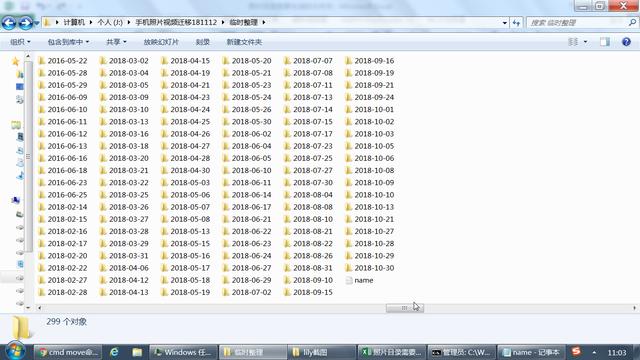640x360 pixels.
Task: Launch Internet Explorer from taskbar
Action: pos(114,352)
